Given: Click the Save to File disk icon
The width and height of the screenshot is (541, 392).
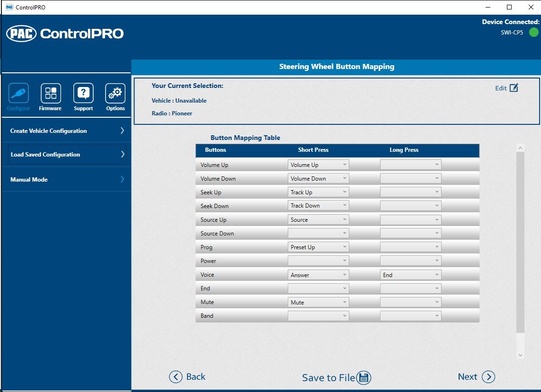Looking at the screenshot, I should coord(364,377).
